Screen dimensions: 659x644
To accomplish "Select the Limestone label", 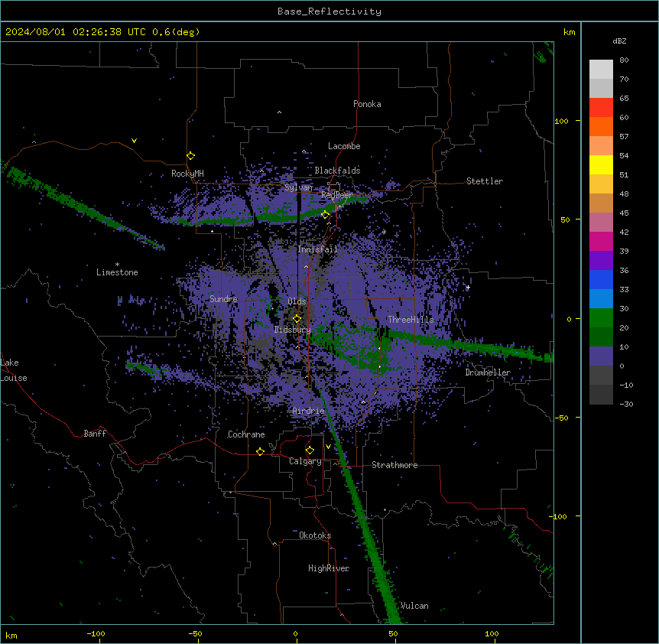I will point(117,272).
